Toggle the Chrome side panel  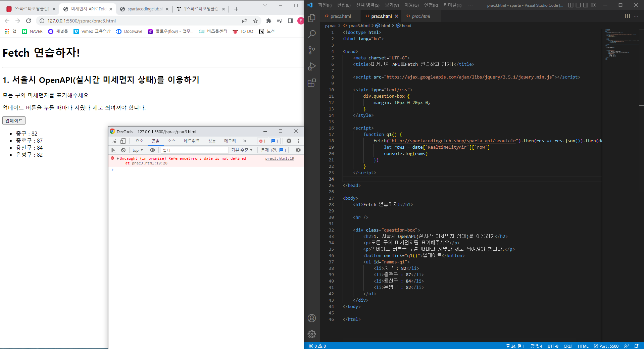coord(290,21)
